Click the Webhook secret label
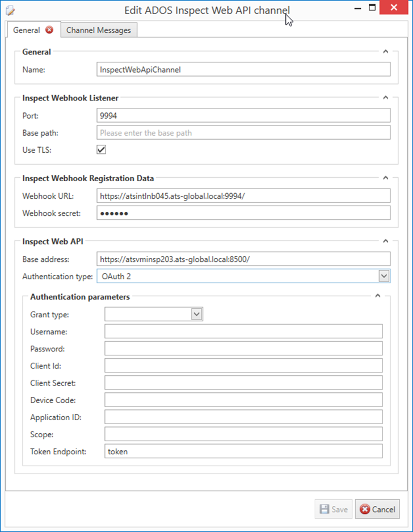The height and width of the screenshot is (532, 413). [x=52, y=213]
